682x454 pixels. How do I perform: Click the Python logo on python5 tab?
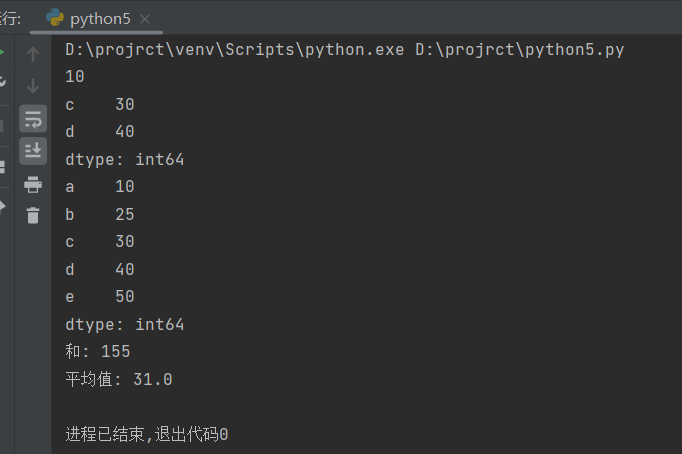pyautogui.click(x=56, y=19)
